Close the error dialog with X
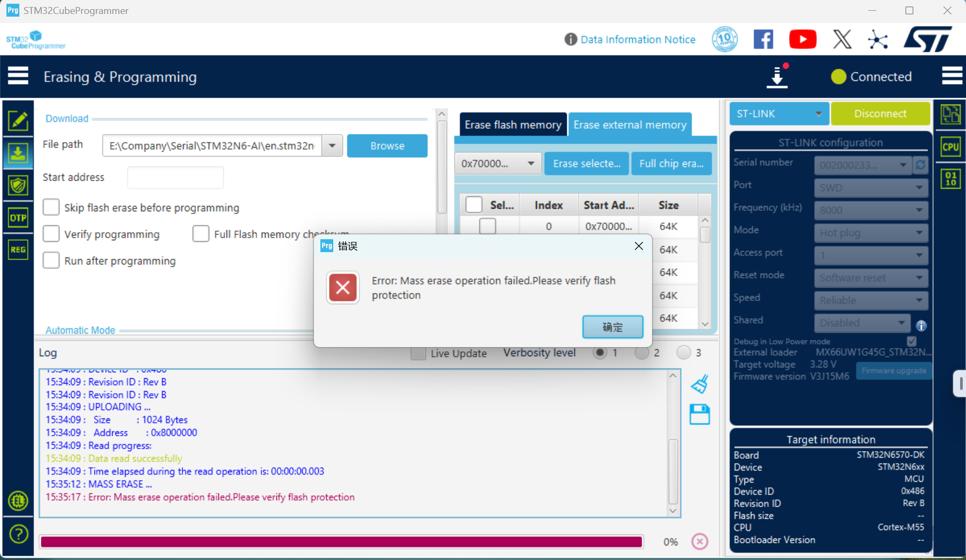Screen dimensions: 966x560 point(639,246)
